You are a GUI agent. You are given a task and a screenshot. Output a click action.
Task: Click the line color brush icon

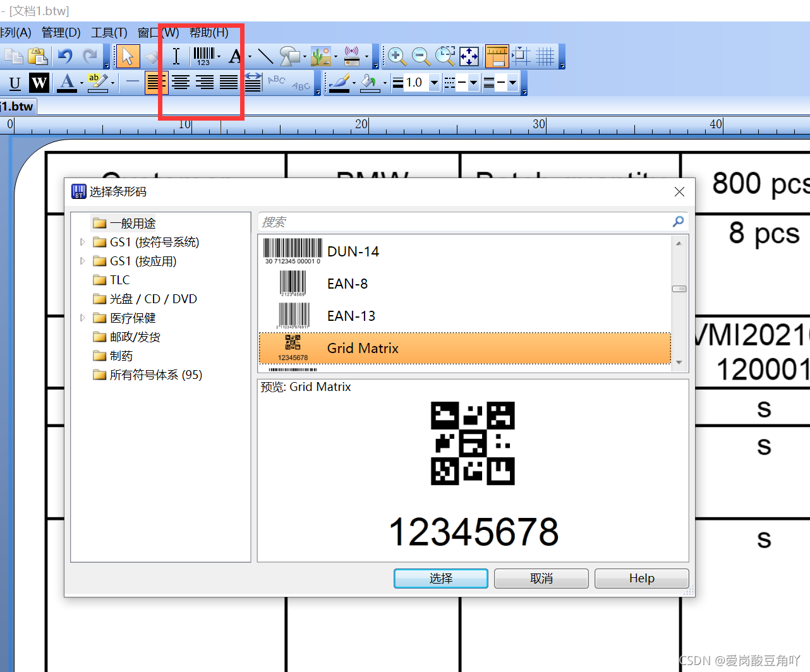click(339, 83)
